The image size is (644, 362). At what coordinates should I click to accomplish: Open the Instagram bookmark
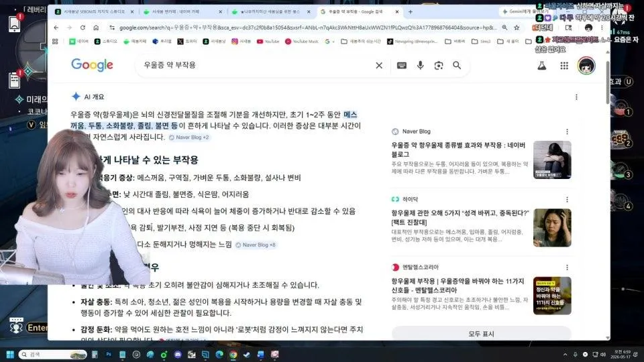point(241,42)
